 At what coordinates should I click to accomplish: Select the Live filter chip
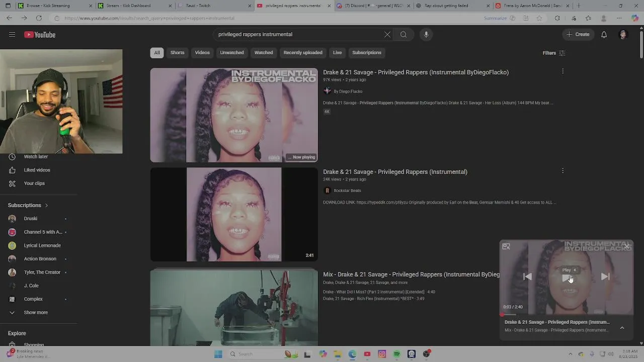(x=337, y=52)
